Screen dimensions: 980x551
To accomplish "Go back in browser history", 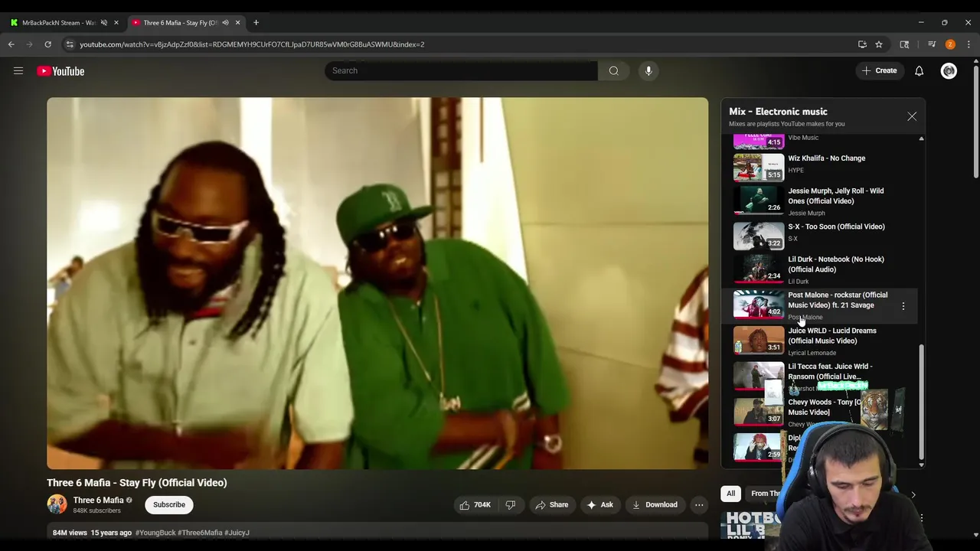I will tap(11, 44).
